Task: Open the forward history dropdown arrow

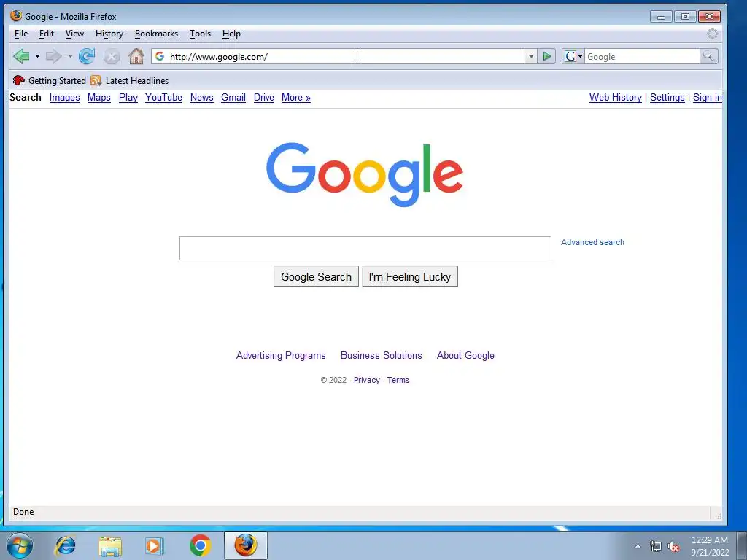Action: click(70, 57)
